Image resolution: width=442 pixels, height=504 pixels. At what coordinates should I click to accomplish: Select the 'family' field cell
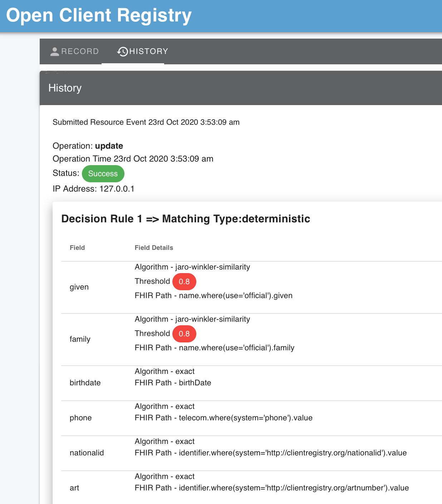pos(80,339)
